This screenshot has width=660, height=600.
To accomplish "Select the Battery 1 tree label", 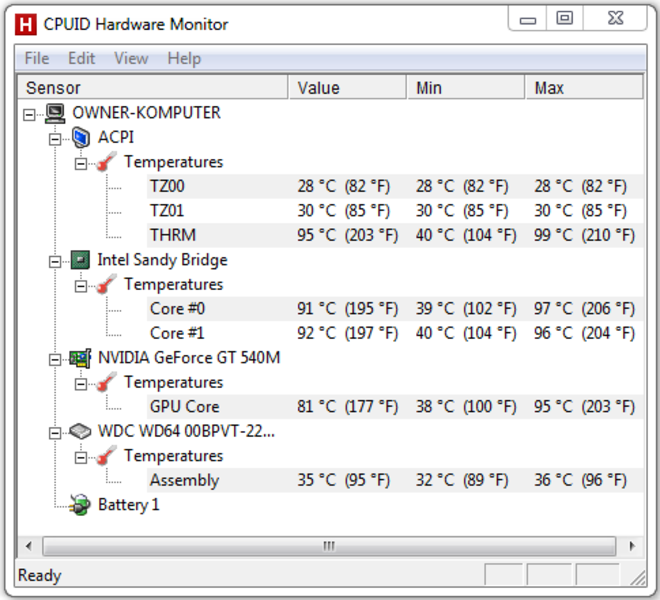I will point(129,504).
